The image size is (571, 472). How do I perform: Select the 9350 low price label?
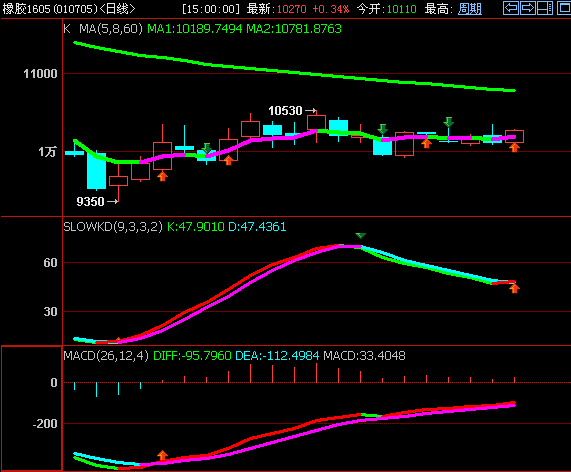(x=90, y=201)
